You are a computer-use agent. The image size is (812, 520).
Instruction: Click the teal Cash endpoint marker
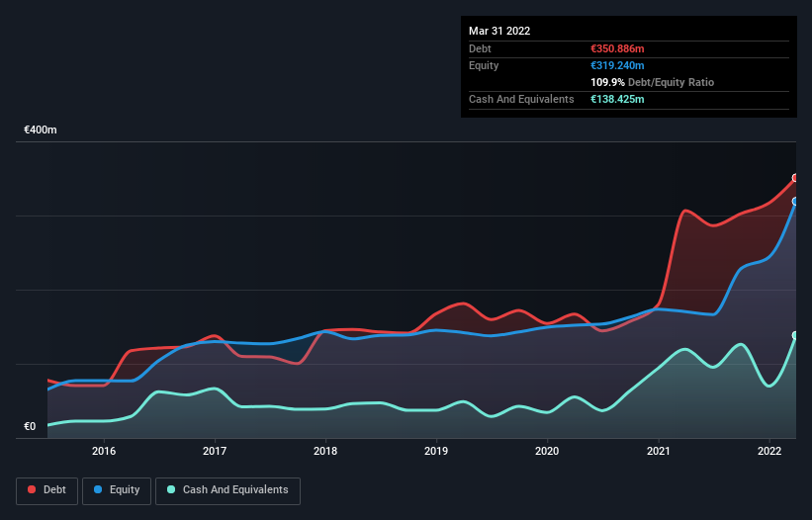click(795, 335)
